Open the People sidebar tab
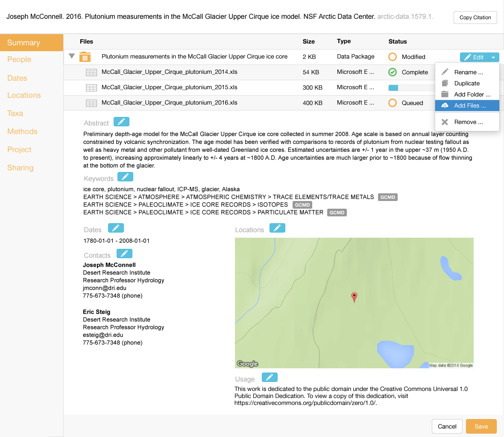504x437 pixels. click(19, 59)
